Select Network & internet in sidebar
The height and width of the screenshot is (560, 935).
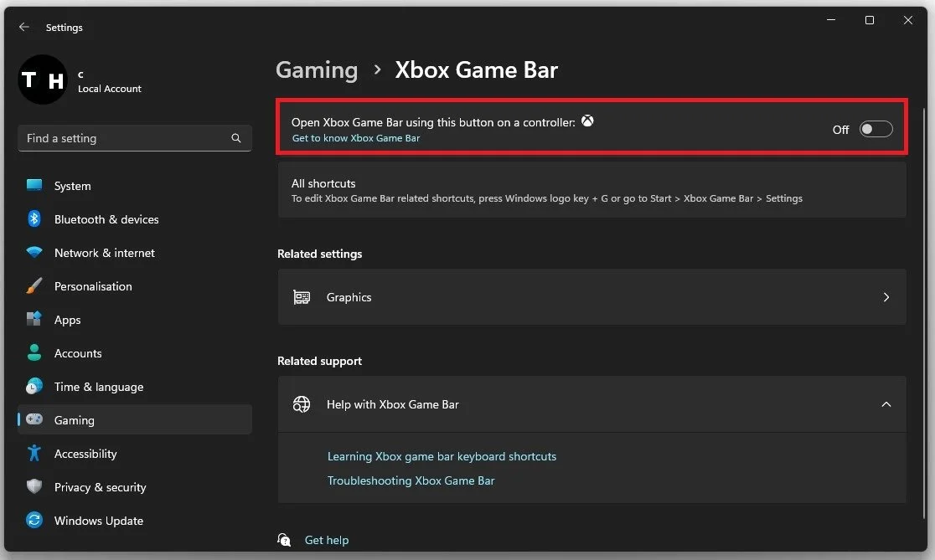click(x=135, y=253)
